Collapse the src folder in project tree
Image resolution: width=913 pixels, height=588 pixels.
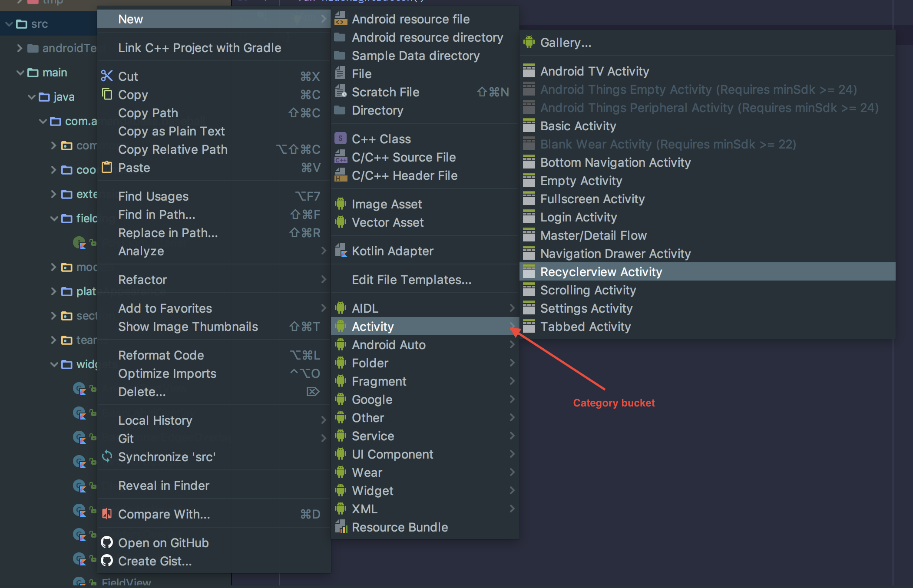point(9,24)
